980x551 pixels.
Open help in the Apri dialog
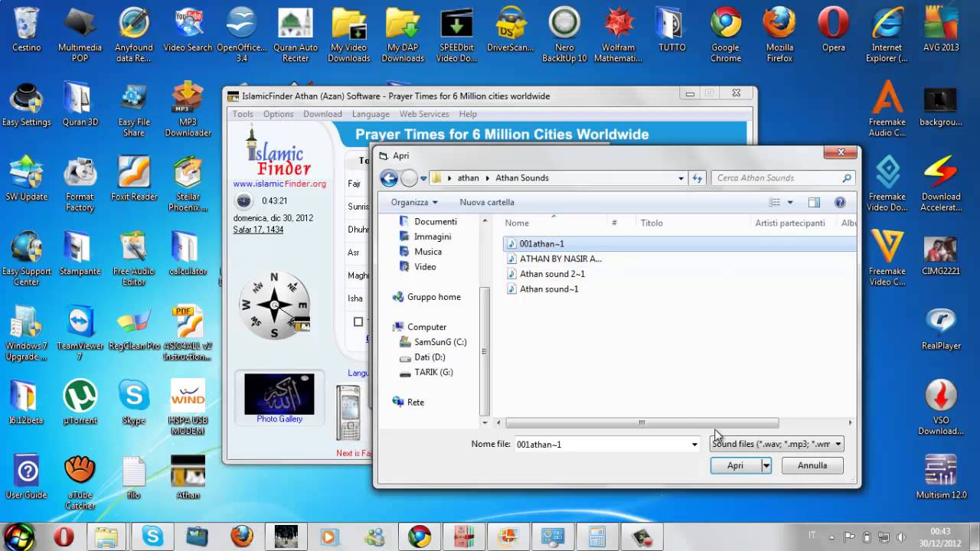(840, 202)
